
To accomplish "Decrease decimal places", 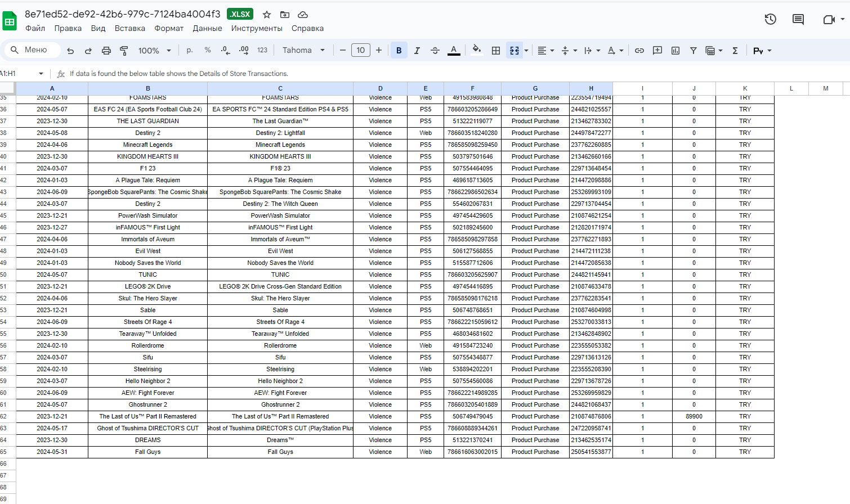I will [226, 50].
